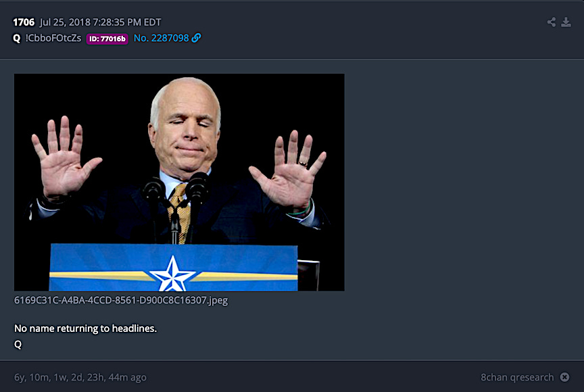
Task: Remove the 8chan qresearch filter x icon
Action: coord(564,377)
